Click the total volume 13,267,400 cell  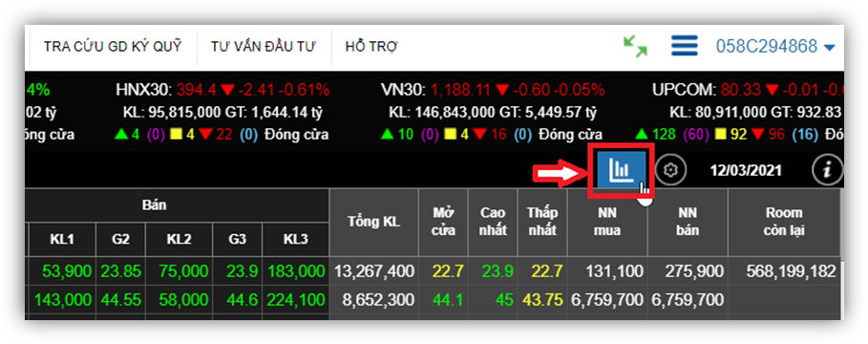(x=373, y=271)
